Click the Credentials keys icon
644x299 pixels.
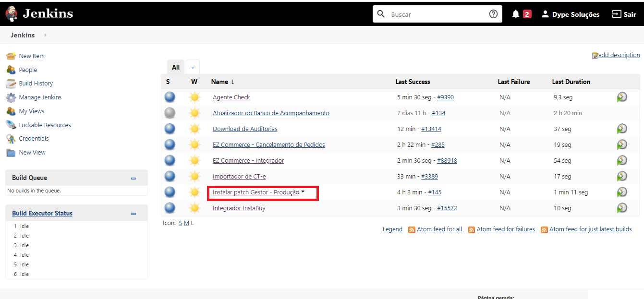coord(11,139)
